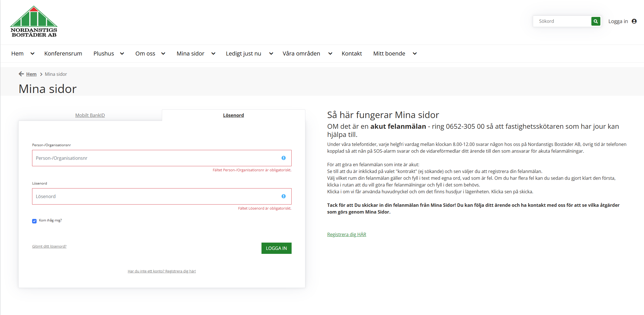Click the green search magnifier icon
The width and height of the screenshot is (644, 315).
[596, 21]
